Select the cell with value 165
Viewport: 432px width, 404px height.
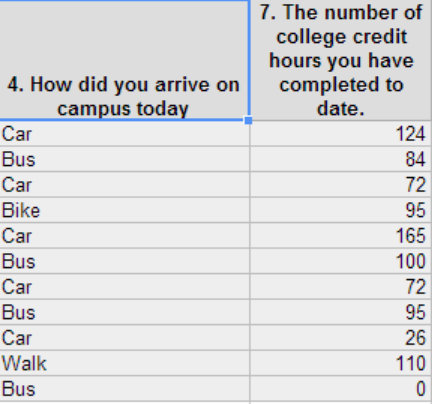pos(341,236)
